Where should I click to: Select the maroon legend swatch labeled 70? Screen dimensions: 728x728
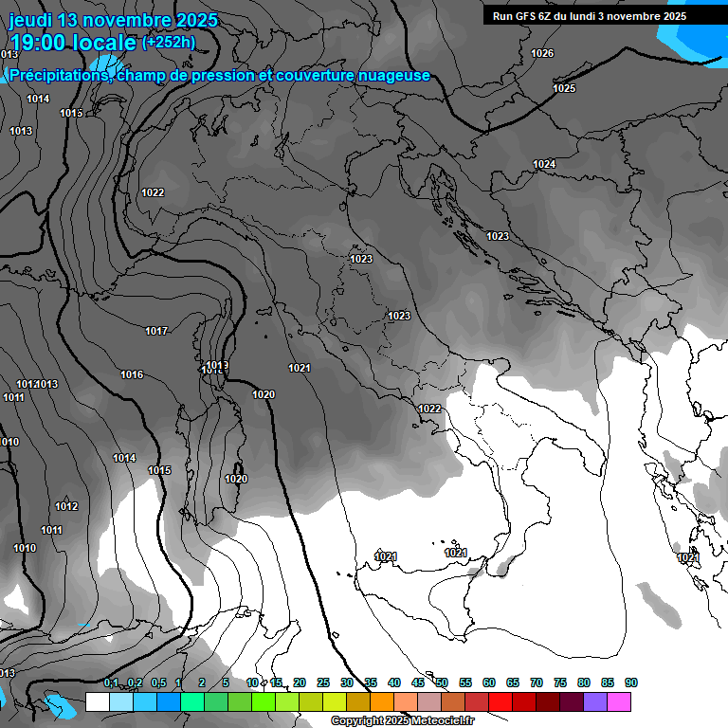coord(547,702)
